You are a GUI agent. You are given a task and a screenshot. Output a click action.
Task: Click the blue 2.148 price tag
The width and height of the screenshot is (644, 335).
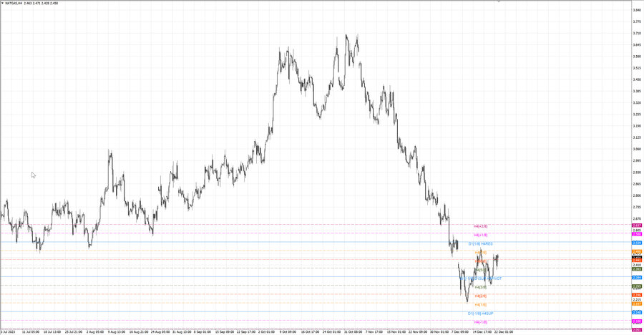pos(637,312)
